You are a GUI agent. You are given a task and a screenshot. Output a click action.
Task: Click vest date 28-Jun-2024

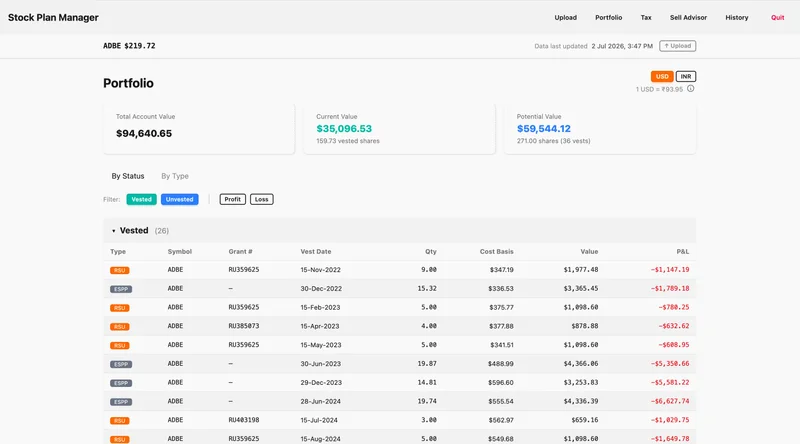coord(320,402)
